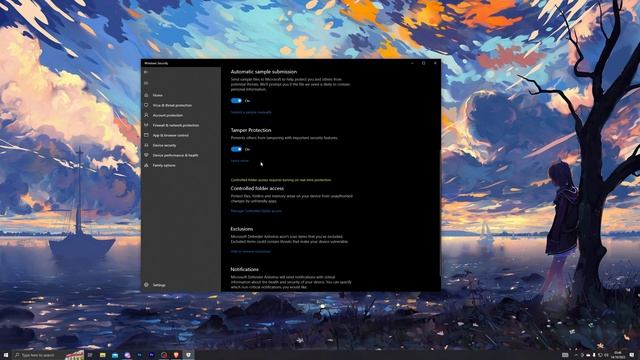This screenshot has width=640, height=360.
Task: Go to App & browser control
Action: click(171, 135)
